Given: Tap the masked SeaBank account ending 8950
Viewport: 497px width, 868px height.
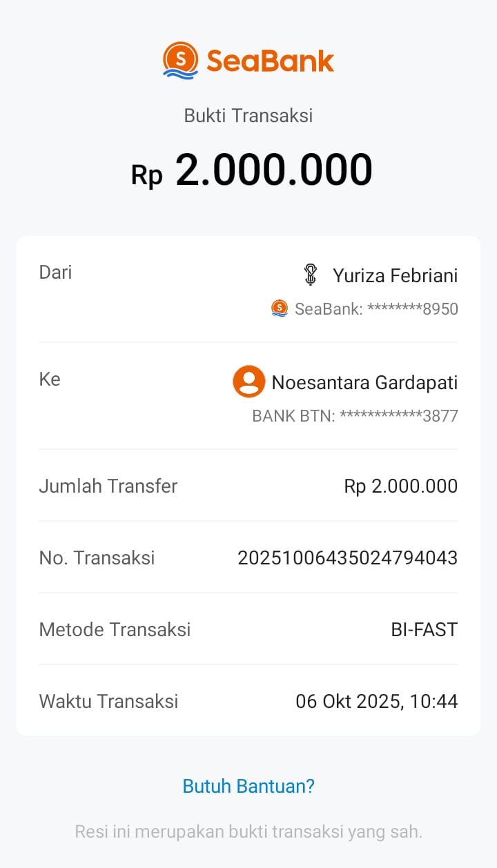Looking at the screenshot, I should tap(376, 309).
